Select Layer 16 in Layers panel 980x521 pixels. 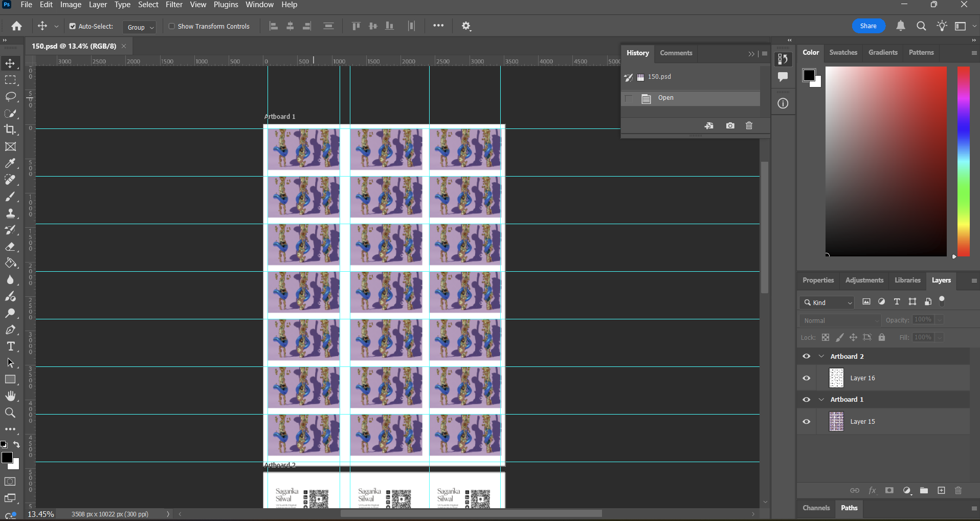(x=883, y=378)
